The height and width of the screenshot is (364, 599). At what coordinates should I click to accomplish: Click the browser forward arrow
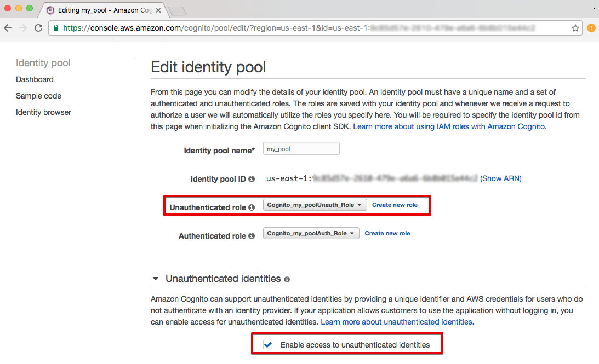23,28
